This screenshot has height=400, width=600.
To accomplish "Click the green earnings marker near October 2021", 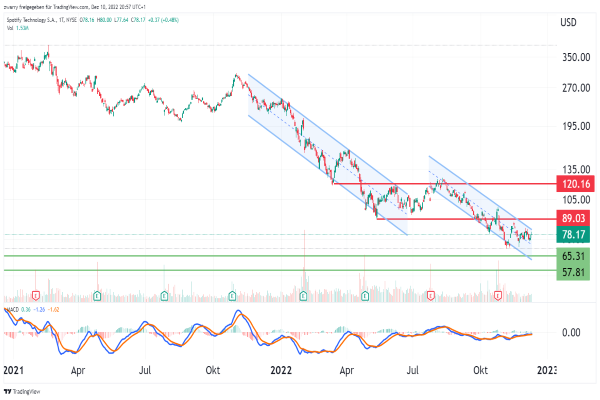I will pyautogui.click(x=232, y=296).
